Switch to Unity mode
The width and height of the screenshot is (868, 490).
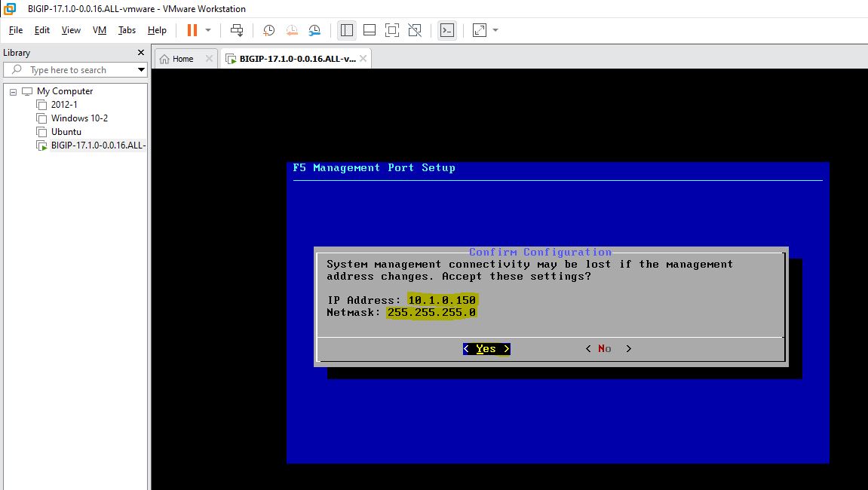(x=415, y=30)
